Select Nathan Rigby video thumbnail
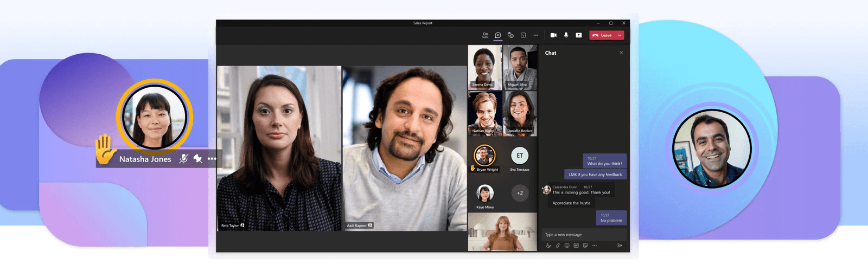The height and width of the screenshot is (271, 868). click(484, 113)
